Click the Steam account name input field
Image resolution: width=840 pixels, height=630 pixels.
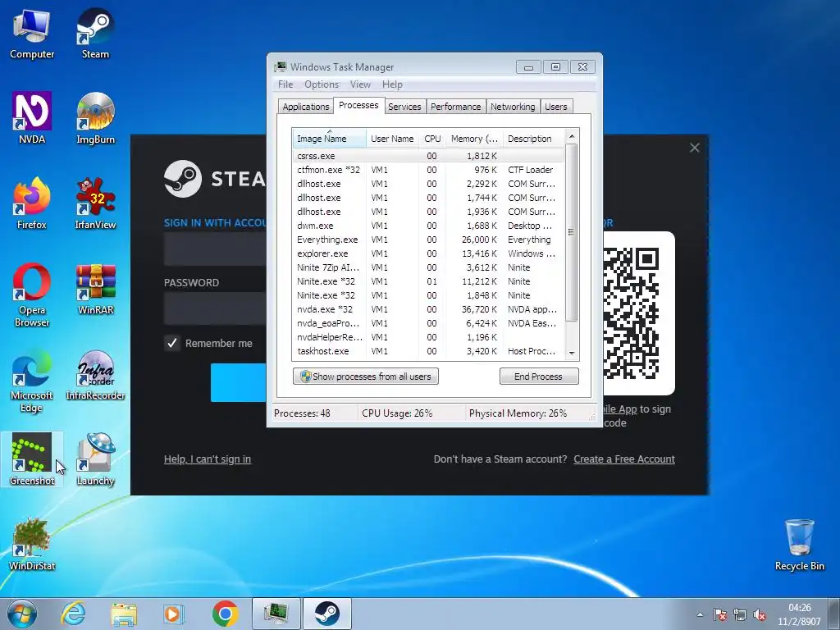click(x=215, y=249)
